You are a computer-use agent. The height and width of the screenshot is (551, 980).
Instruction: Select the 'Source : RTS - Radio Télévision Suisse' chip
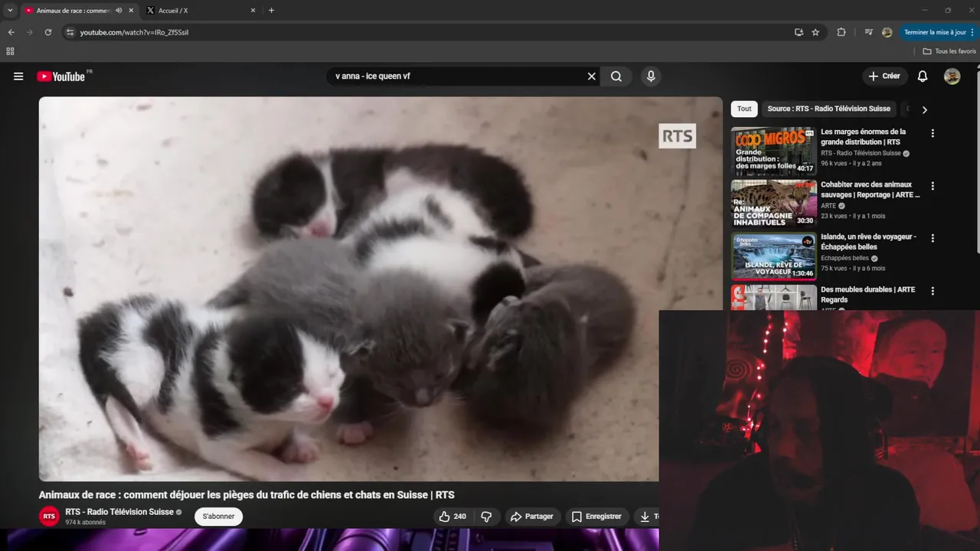pyautogui.click(x=829, y=109)
